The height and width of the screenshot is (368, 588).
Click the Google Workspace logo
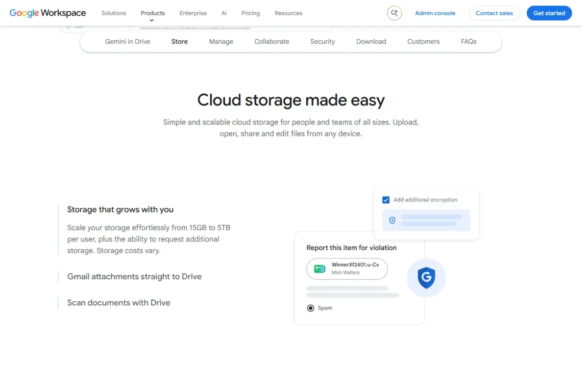coord(48,13)
